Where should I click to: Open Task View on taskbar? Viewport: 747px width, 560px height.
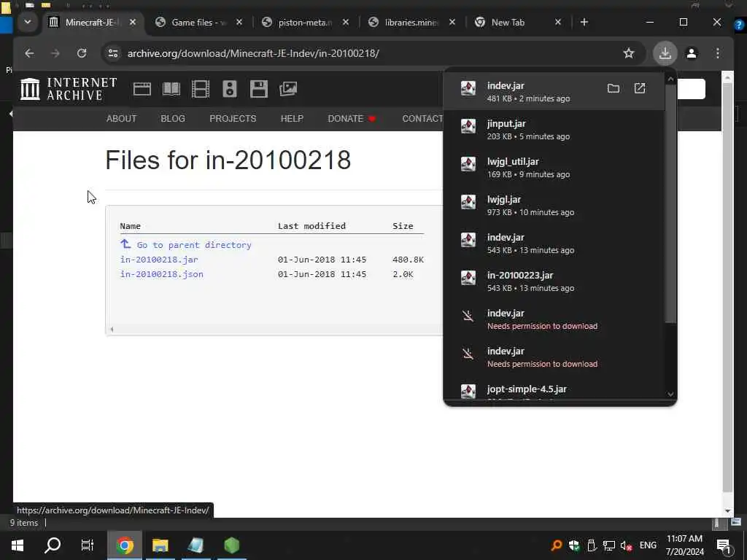88,545
